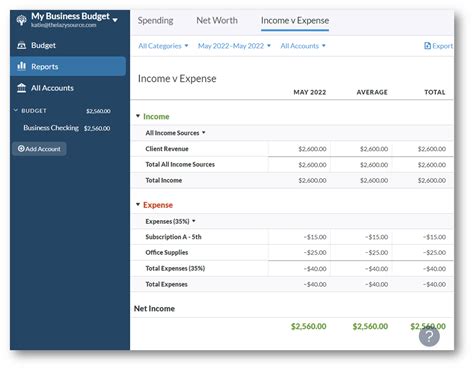Click the BUDGET balance $2,560.00 in sidebar
474x370 pixels.
(x=98, y=111)
